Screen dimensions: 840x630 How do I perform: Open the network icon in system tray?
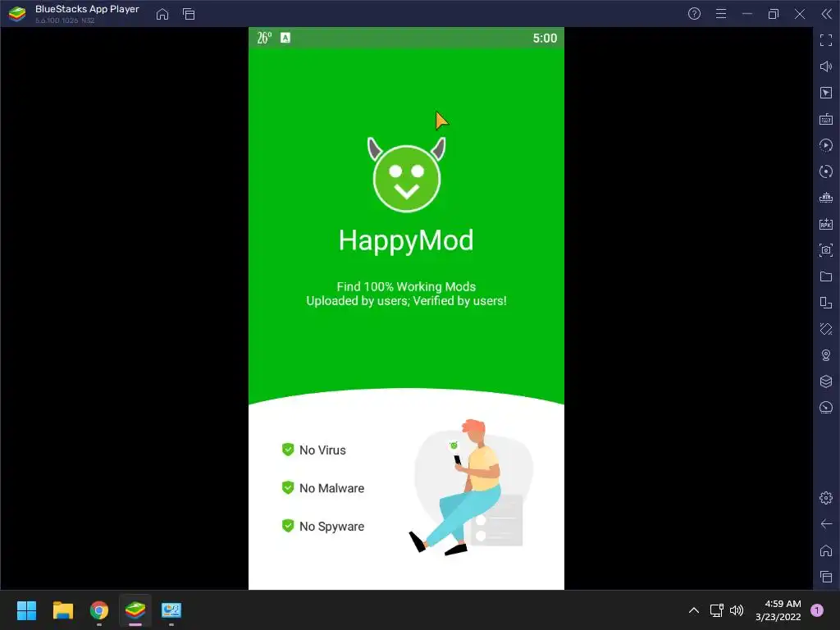pyautogui.click(x=716, y=610)
